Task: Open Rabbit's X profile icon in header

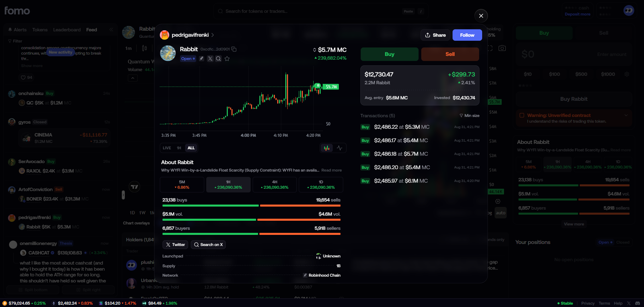Action: pyautogui.click(x=210, y=59)
